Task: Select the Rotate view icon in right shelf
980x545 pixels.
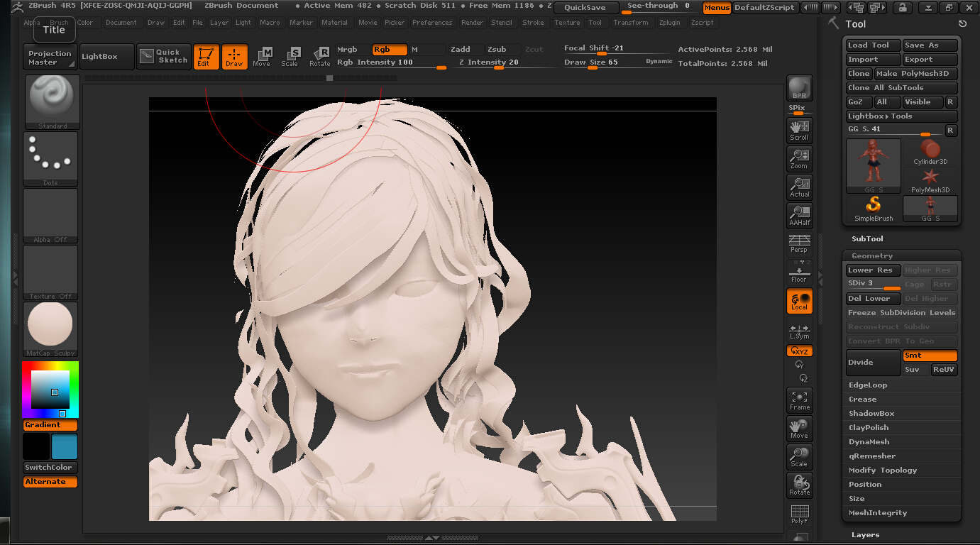Action: tap(800, 485)
